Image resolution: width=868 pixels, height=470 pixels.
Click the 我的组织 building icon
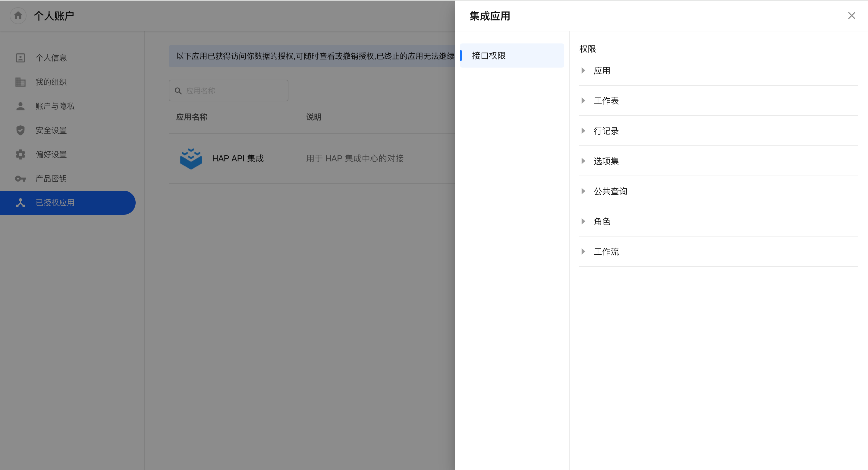click(x=20, y=82)
